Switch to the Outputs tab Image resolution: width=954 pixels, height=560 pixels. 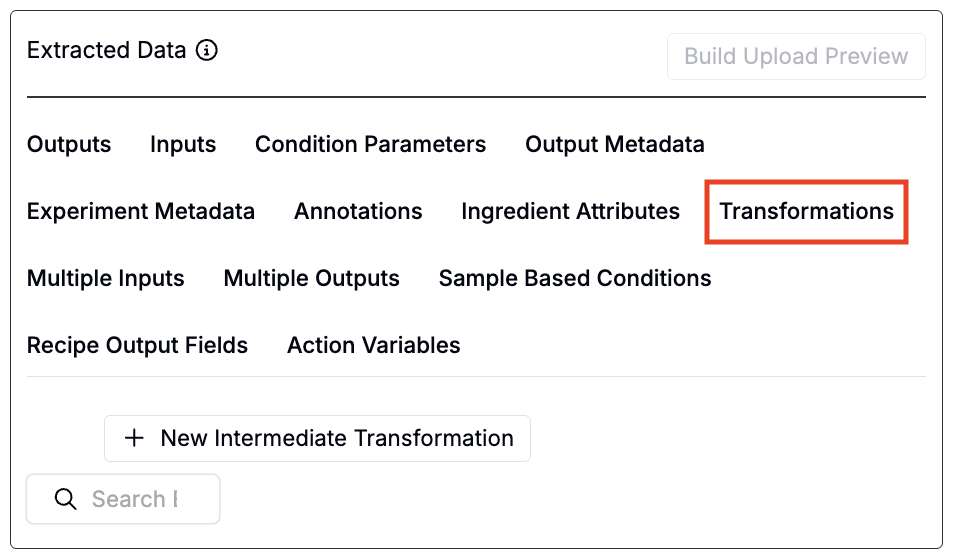[x=69, y=144]
